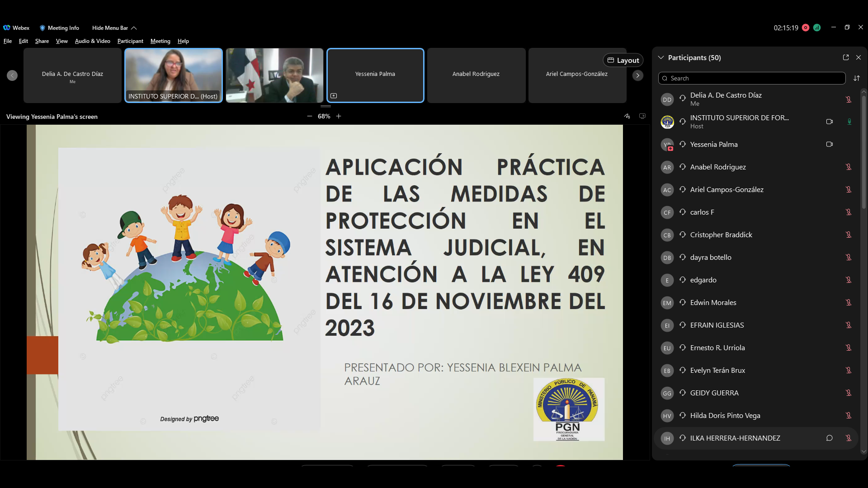Collapse menu with Hide Menu Bar

click(x=114, y=28)
